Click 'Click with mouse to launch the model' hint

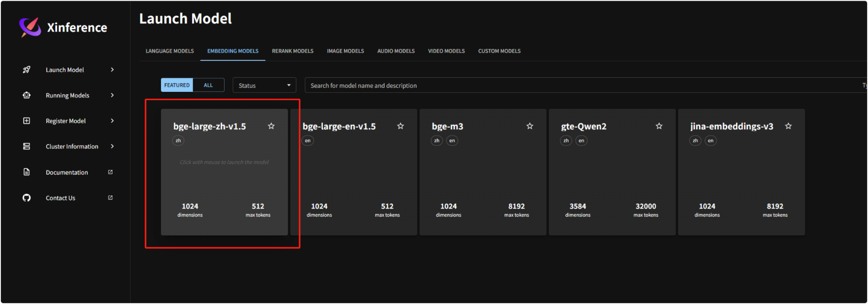pos(225,162)
